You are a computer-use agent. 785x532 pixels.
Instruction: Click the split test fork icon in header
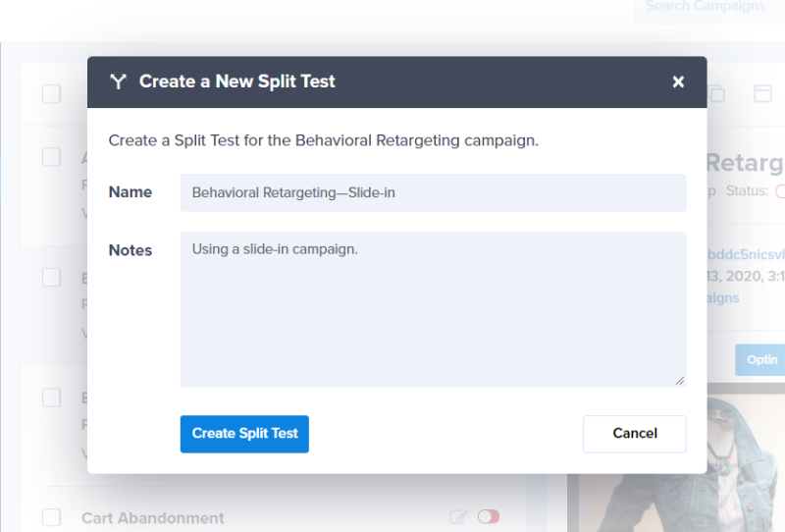[118, 81]
